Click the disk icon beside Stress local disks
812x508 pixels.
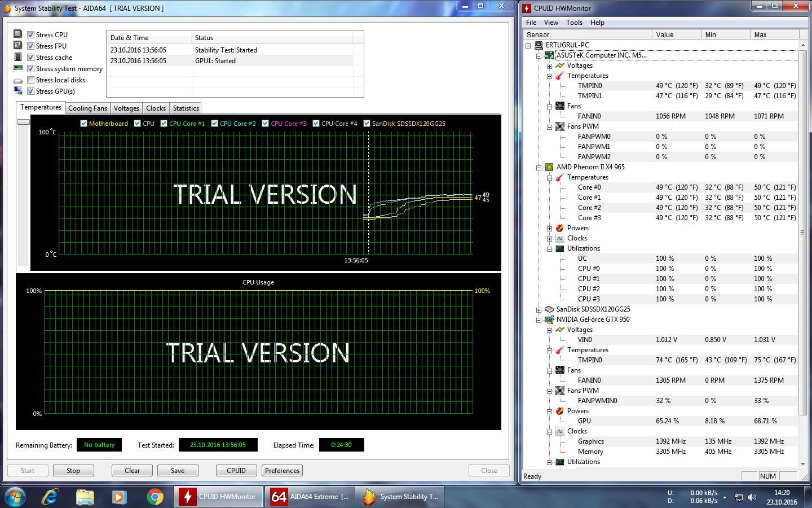click(x=18, y=80)
